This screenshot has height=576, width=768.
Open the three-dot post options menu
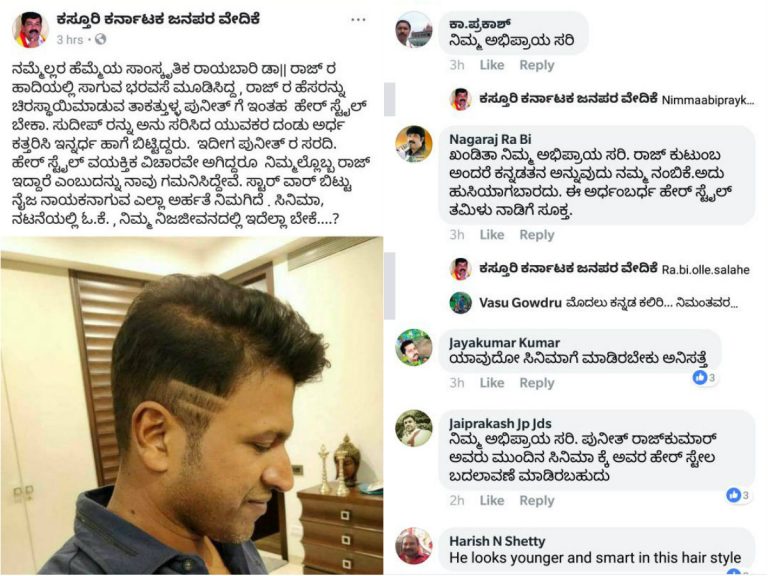358,20
